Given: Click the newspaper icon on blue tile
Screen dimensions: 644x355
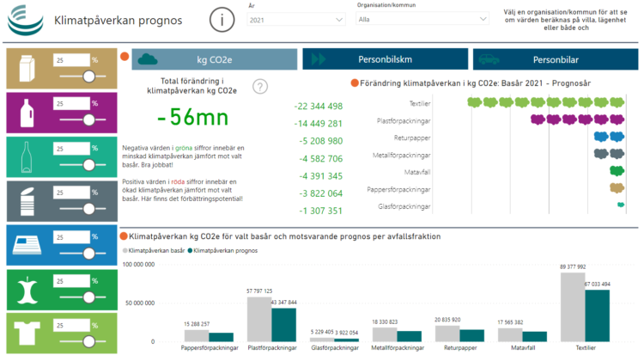Looking at the screenshot, I should [x=27, y=244].
